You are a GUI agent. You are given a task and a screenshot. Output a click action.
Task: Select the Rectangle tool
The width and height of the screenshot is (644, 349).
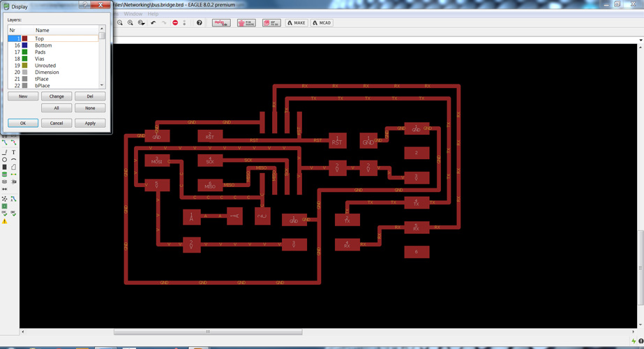pyautogui.click(x=4, y=167)
